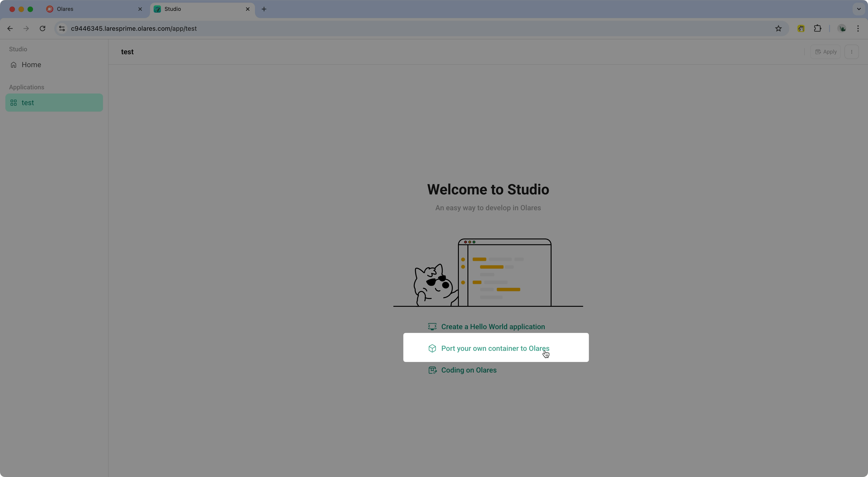Open a new browser tab
868x477 pixels.
(x=264, y=9)
